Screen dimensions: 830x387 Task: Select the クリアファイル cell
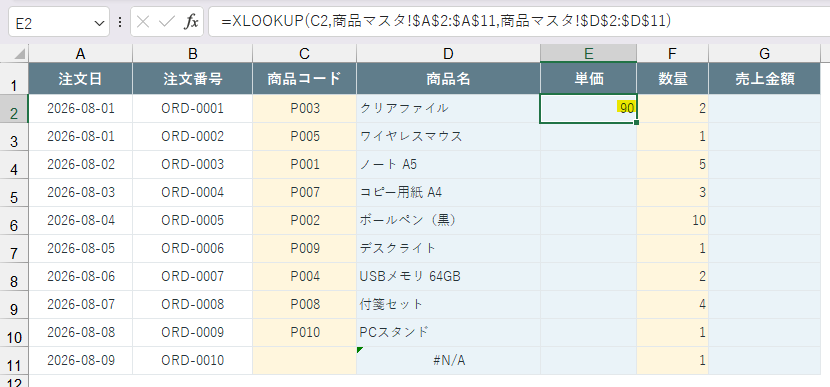448,109
